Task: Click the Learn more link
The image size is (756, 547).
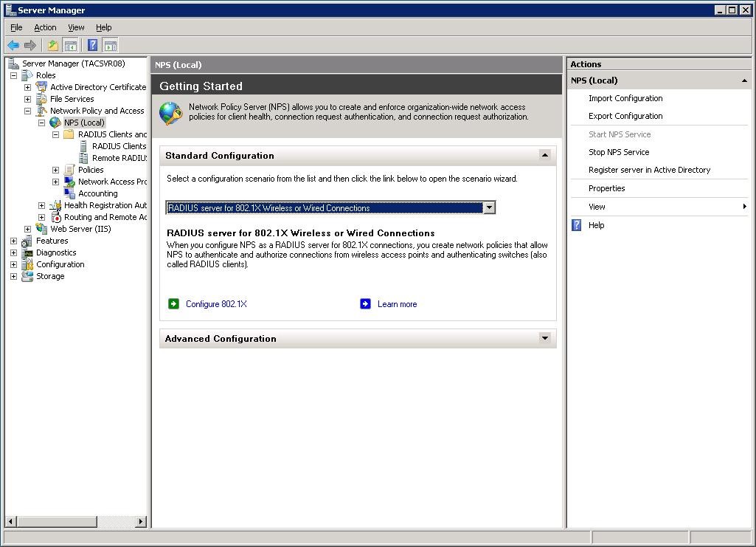Action: pyautogui.click(x=397, y=303)
